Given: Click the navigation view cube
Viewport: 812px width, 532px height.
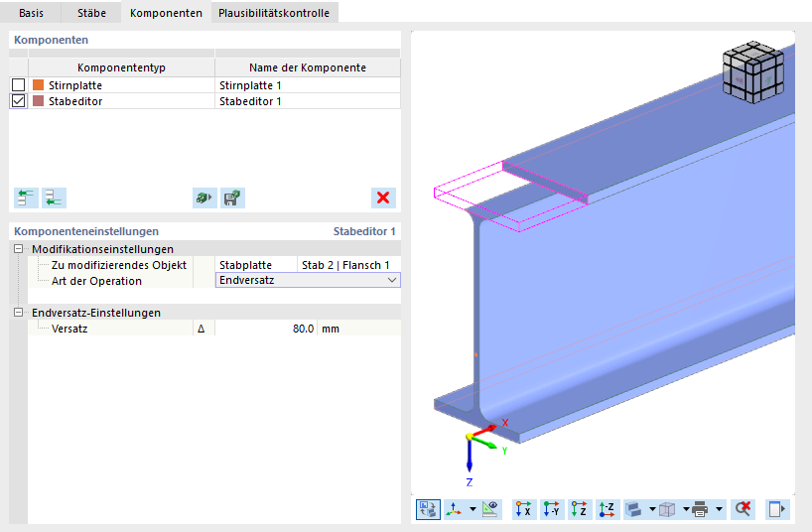Looking at the screenshot, I should click(x=753, y=72).
